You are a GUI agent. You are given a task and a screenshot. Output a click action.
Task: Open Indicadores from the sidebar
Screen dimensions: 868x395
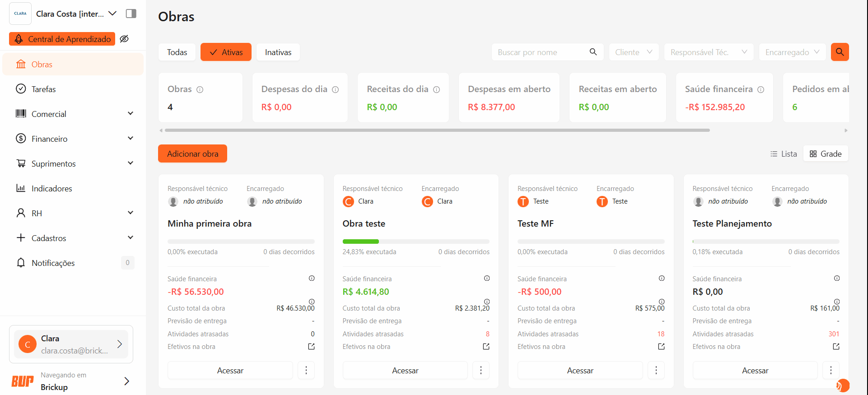(51, 188)
